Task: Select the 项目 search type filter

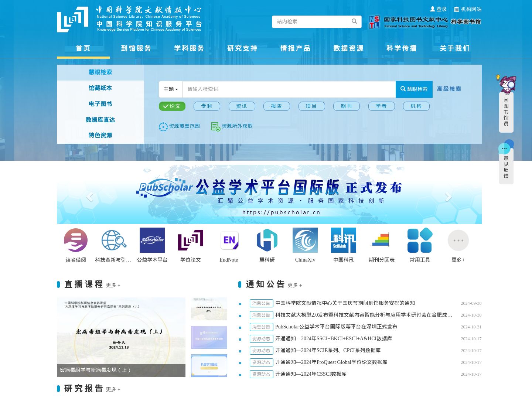Action: [311, 106]
